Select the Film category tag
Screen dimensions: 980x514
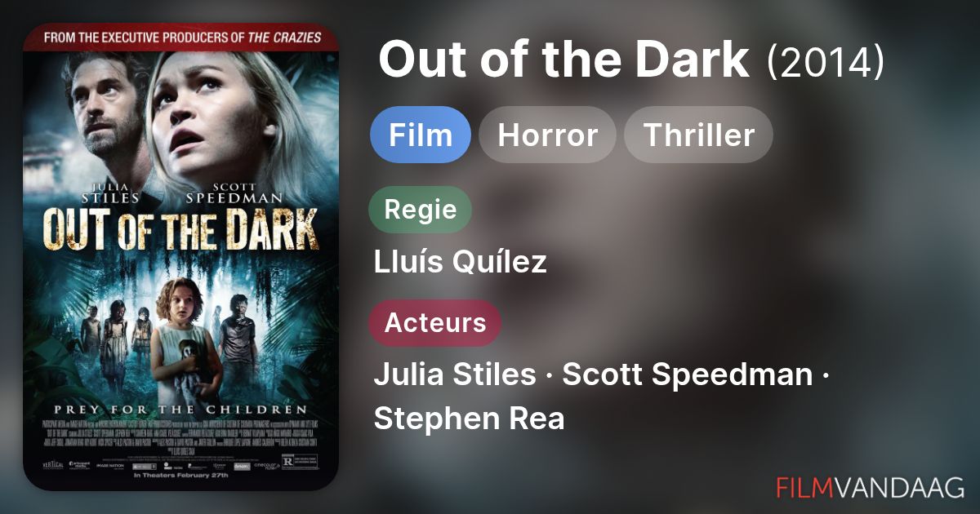pyautogui.click(x=421, y=135)
